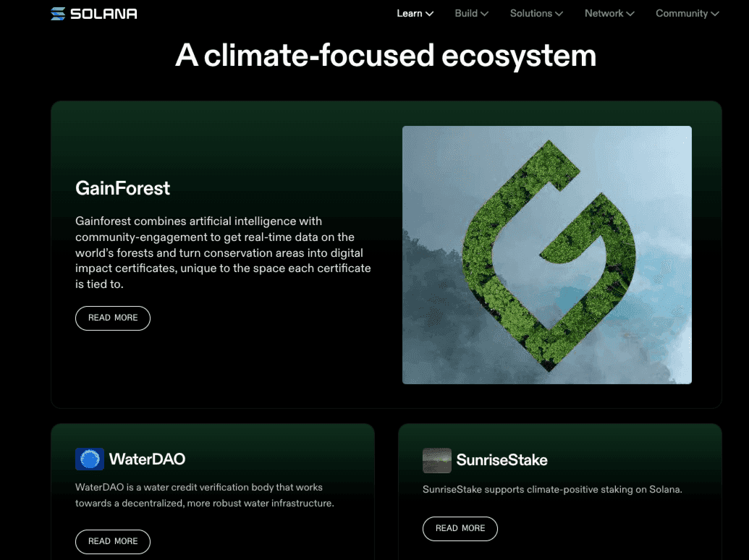The height and width of the screenshot is (560, 749).
Task: Click the "A climate-focused ecosystem" heading
Action: 386,56
